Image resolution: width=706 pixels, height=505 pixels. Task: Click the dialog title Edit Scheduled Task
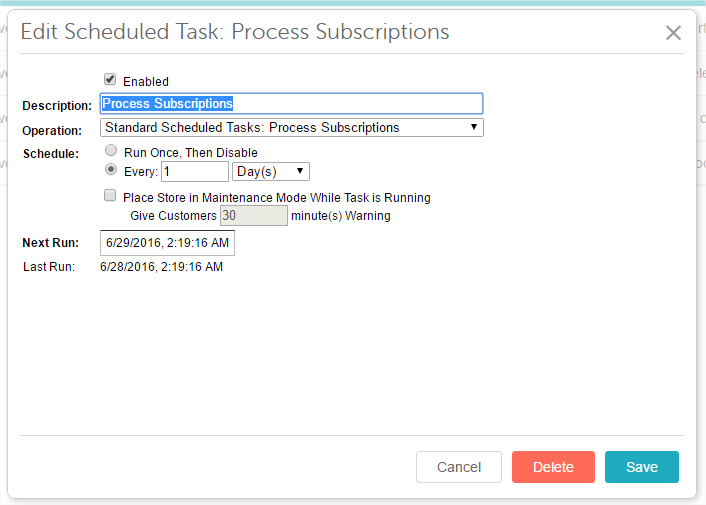pyautogui.click(x=235, y=32)
